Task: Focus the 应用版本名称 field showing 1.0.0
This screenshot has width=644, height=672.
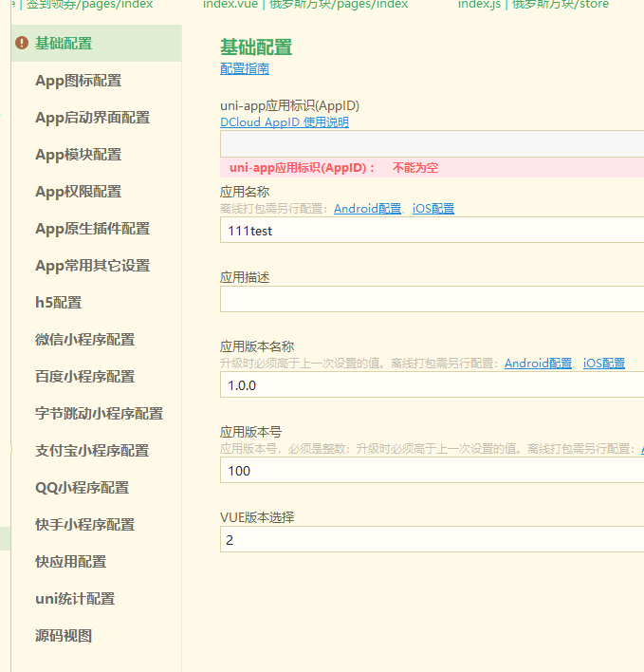Action: (432, 384)
